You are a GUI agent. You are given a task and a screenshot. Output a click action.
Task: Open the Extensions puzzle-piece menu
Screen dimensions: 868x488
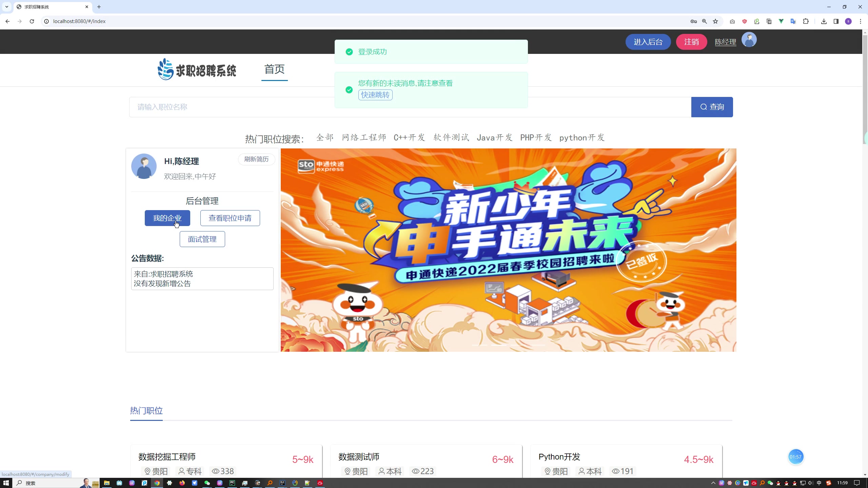click(x=806, y=21)
